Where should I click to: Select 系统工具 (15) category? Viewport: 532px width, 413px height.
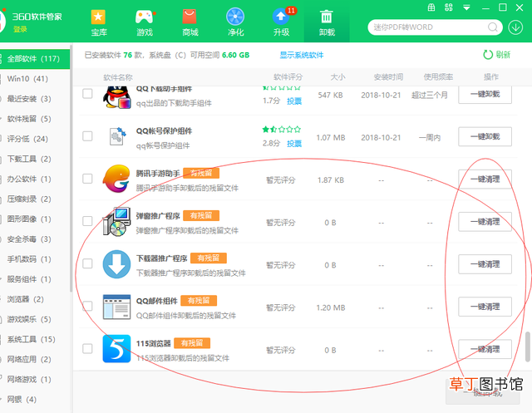tap(35, 339)
